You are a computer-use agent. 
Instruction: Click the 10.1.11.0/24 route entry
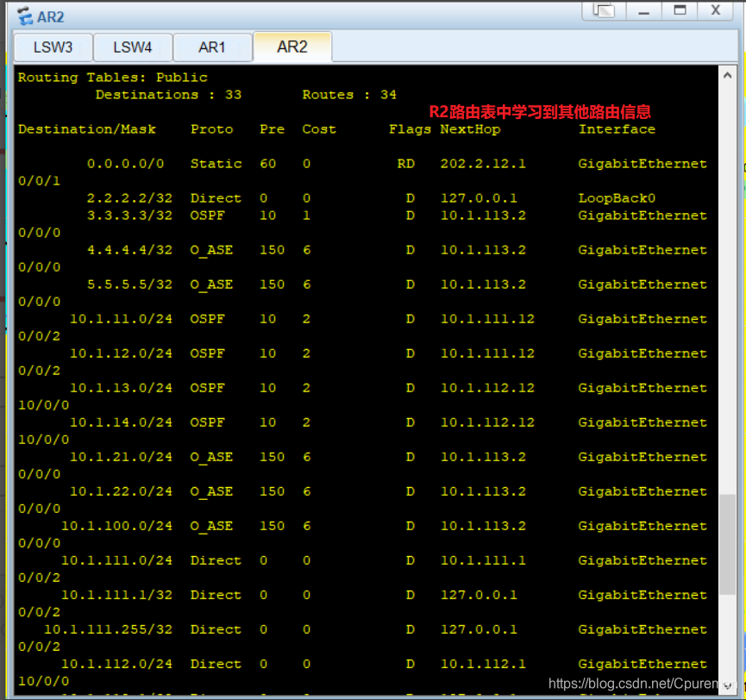(122, 319)
